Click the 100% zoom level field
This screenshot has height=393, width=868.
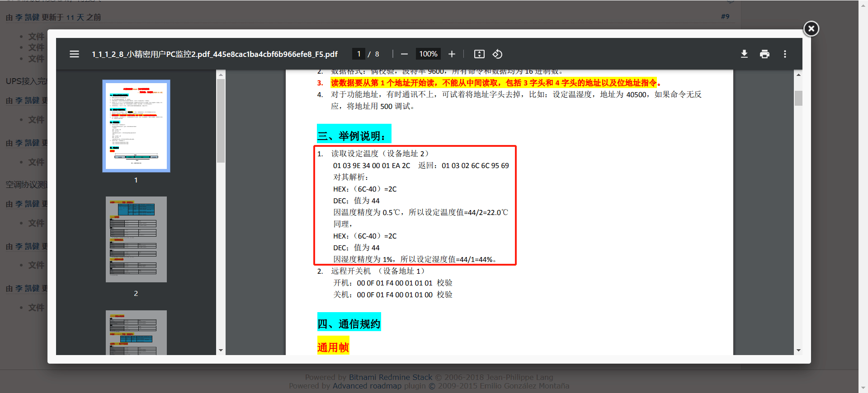[x=428, y=54]
